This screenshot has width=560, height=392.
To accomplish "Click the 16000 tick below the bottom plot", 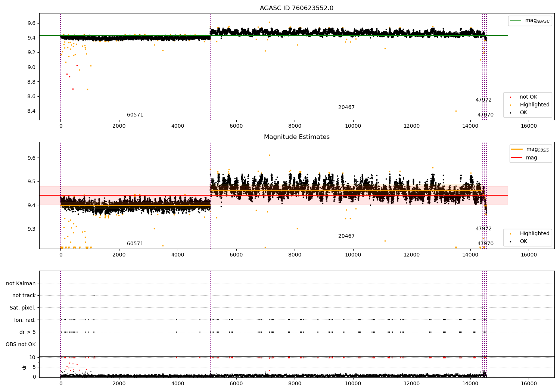I will pos(529,383).
